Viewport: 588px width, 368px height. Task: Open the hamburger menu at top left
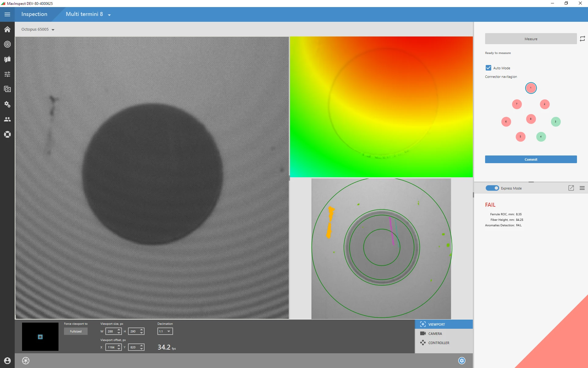pyautogui.click(x=7, y=14)
